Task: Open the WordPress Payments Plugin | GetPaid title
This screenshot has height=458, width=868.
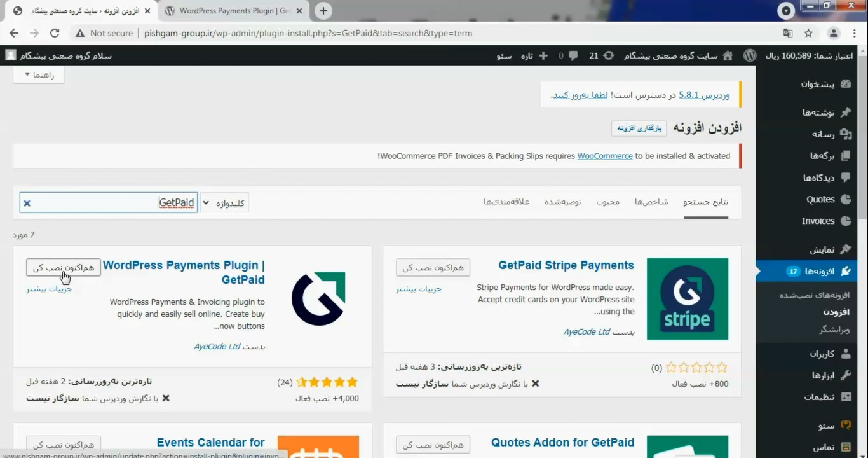Action: [184, 272]
